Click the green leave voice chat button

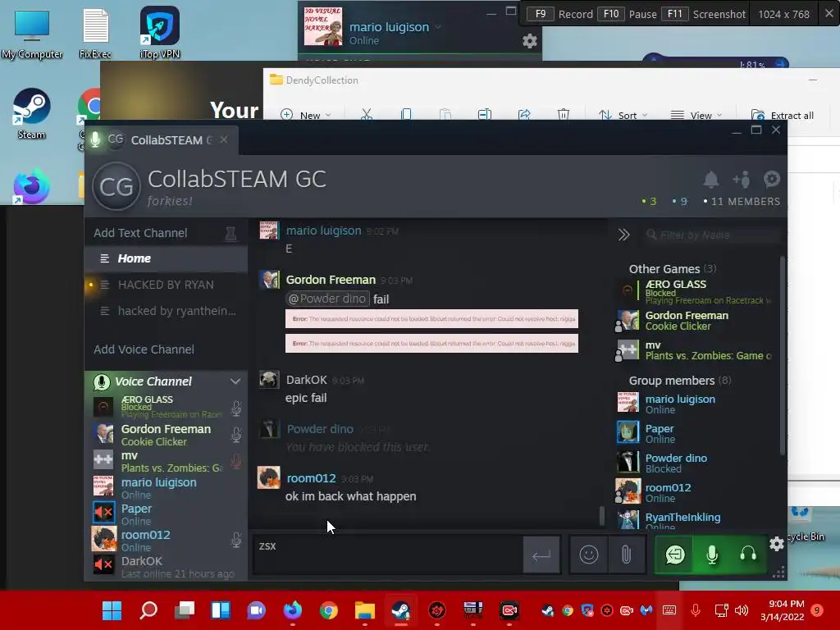[675, 555]
